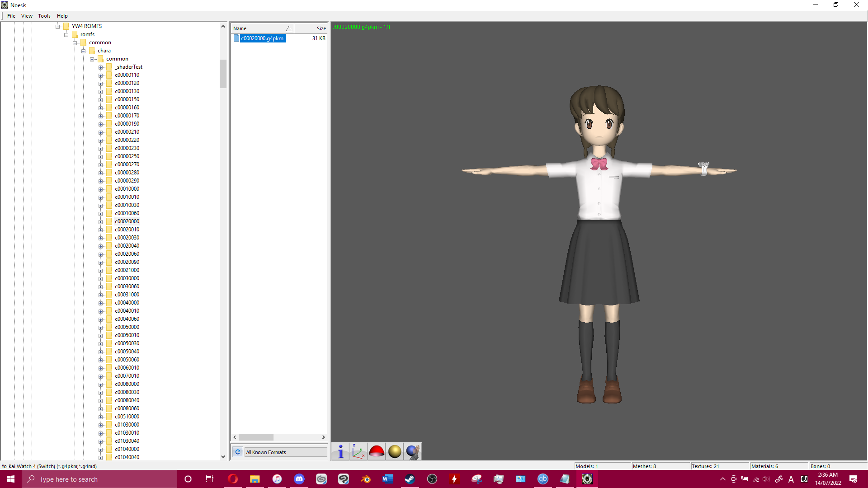Image resolution: width=868 pixels, height=488 pixels.
Task: Open OBS Studio from the taskbar
Action: (432, 479)
